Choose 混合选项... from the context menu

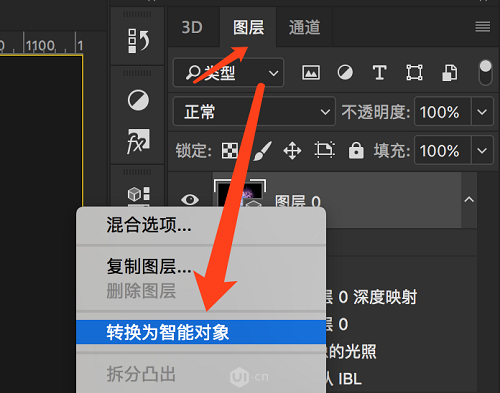(201, 225)
